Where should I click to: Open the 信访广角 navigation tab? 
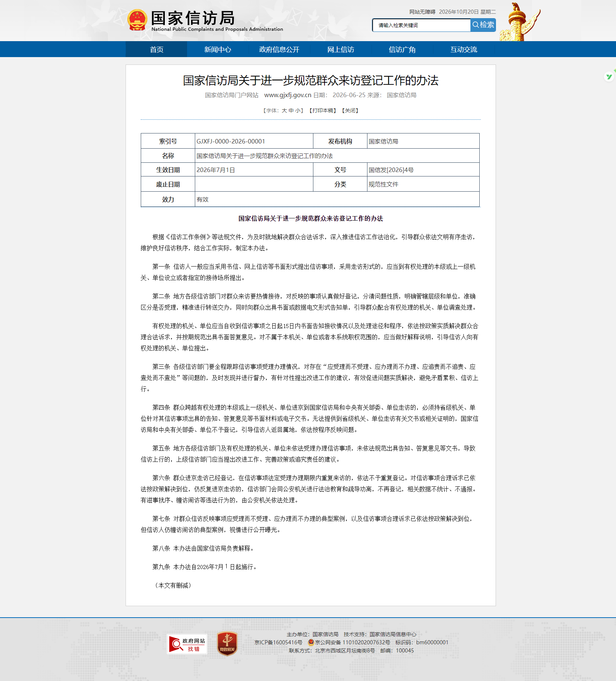pyautogui.click(x=402, y=49)
